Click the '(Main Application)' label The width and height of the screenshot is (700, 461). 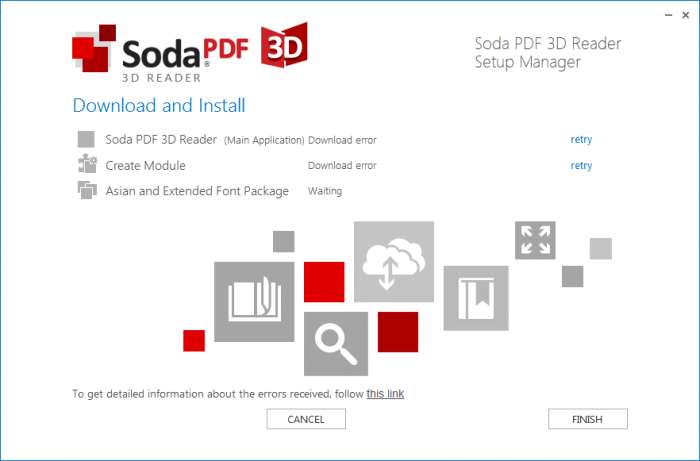pos(264,140)
